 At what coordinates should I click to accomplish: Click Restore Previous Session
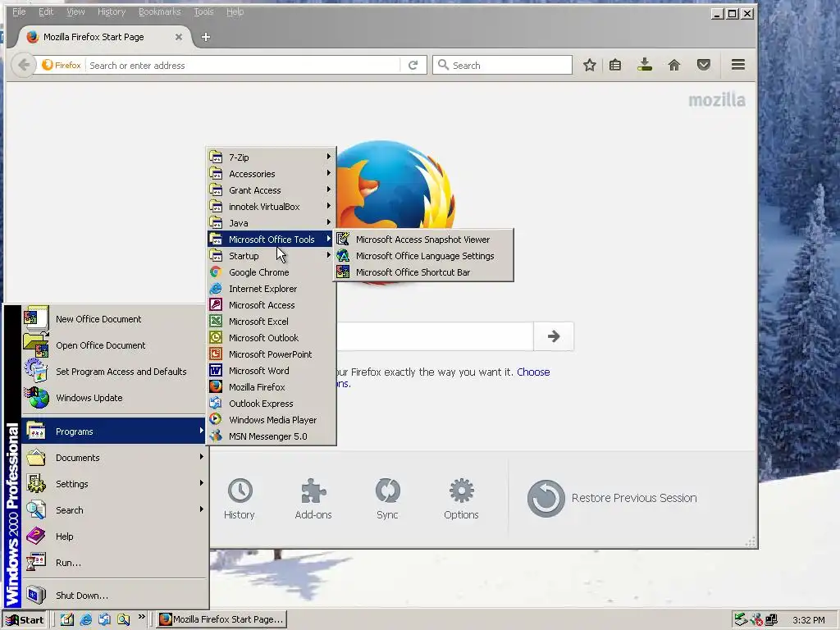coord(612,498)
